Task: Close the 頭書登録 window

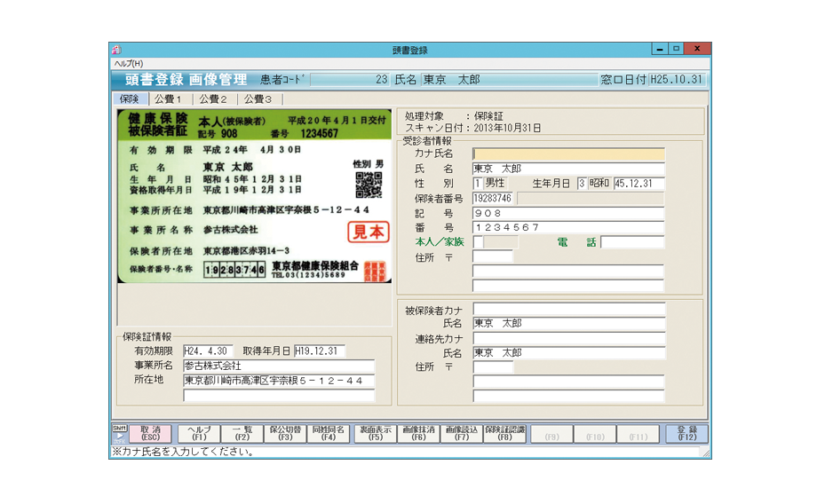Action: 697,49
